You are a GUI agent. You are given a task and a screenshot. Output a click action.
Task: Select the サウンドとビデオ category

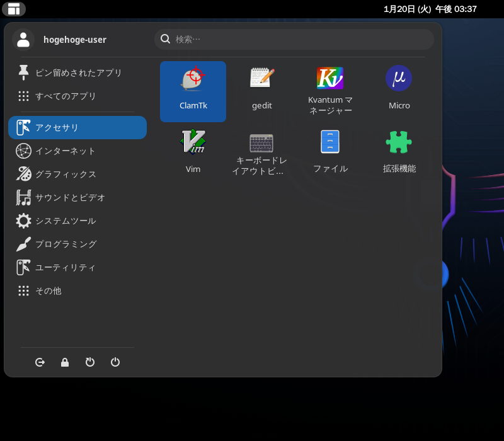pos(77,198)
